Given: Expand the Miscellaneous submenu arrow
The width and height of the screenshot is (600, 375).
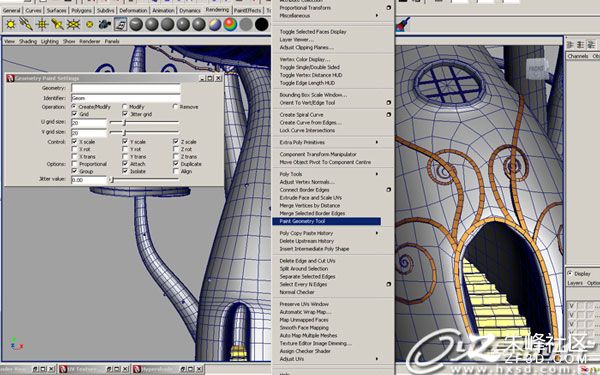Looking at the screenshot, I should pyautogui.click(x=377, y=16).
